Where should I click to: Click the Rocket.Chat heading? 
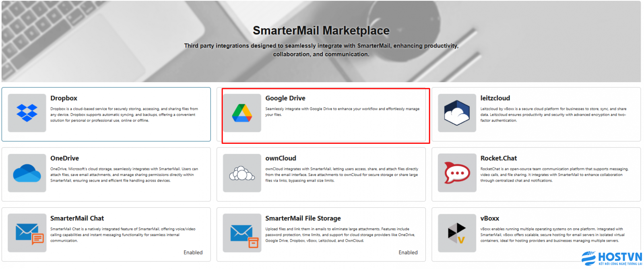point(498,158)
